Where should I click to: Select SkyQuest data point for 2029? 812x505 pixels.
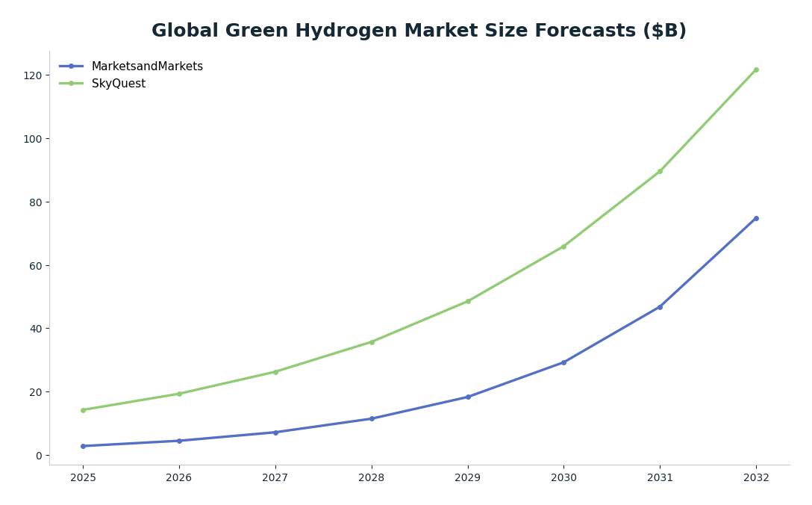(x=468, y=301)
